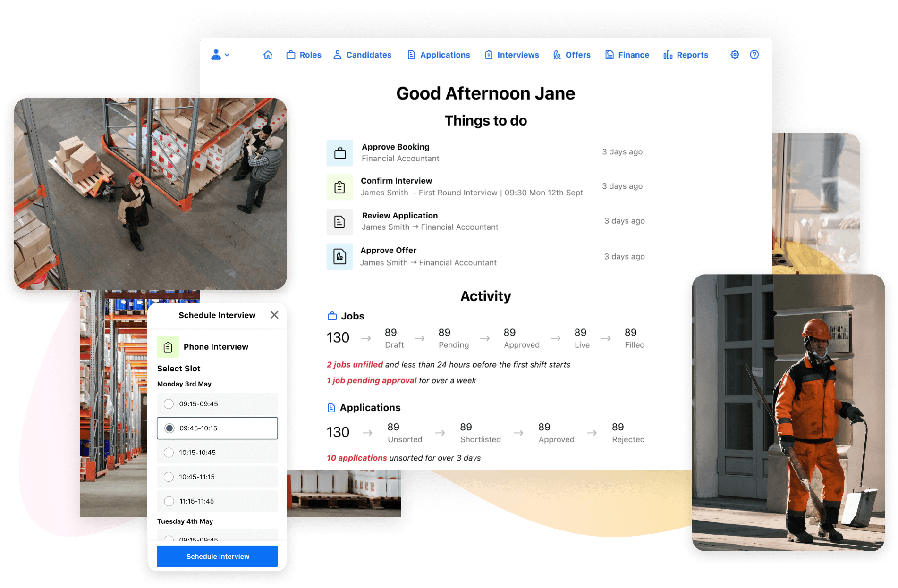Click the blue Schedule Interview button
The width and height of the screenshot is (898, 588).
pyautogui.click(x=217, y=556)
